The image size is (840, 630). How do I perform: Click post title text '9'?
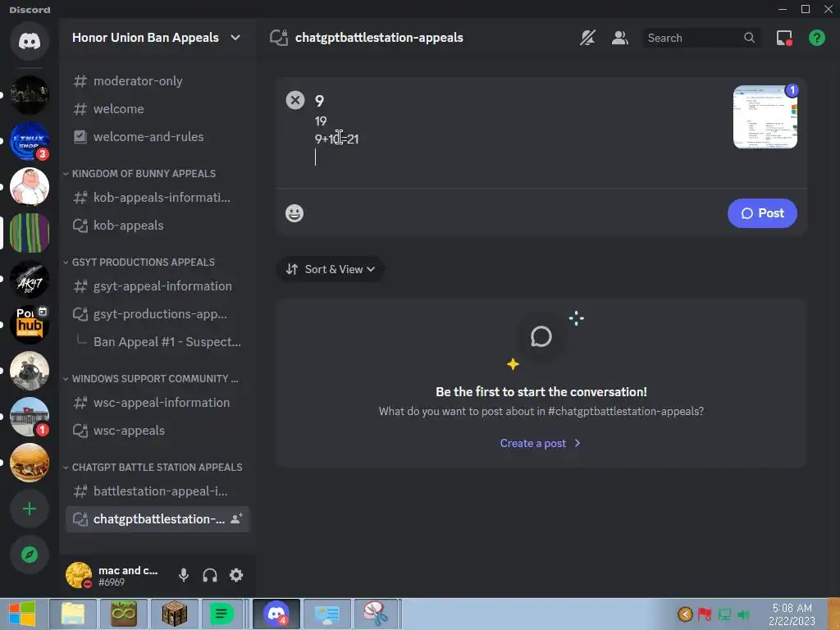[319, 101]
